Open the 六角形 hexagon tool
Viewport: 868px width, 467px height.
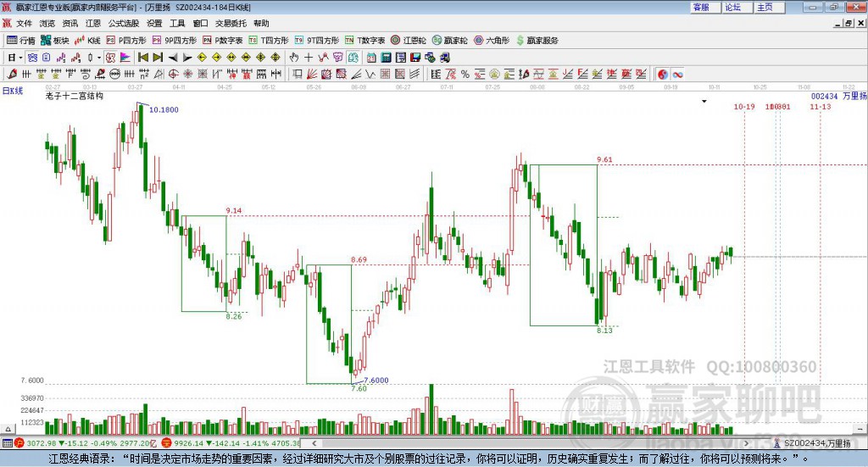[492, 41]
